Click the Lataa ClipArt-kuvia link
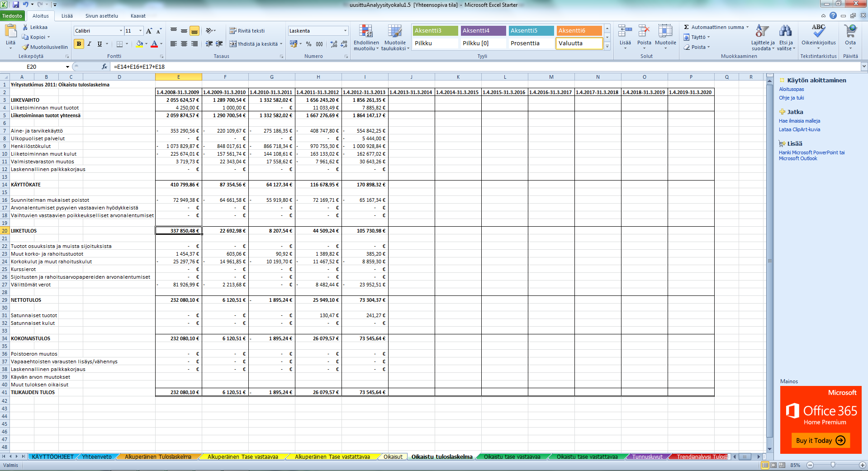868x471 pixels. (799, 129)
